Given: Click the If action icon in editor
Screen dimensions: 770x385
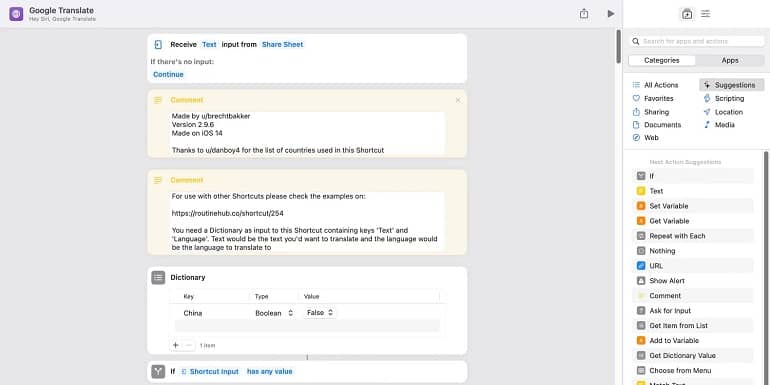Looking at the screenshot, I should tap(158, 372).
